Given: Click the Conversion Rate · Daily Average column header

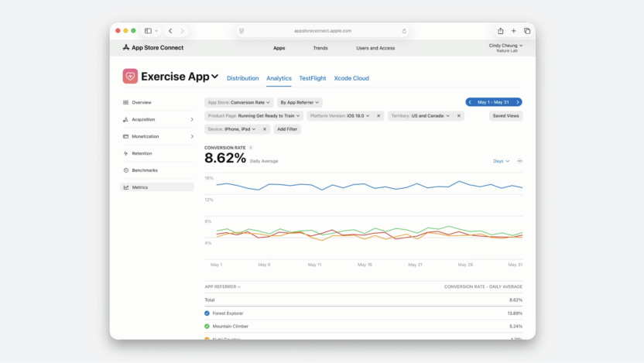Looking at the screenshot, I should click(483, 286).
